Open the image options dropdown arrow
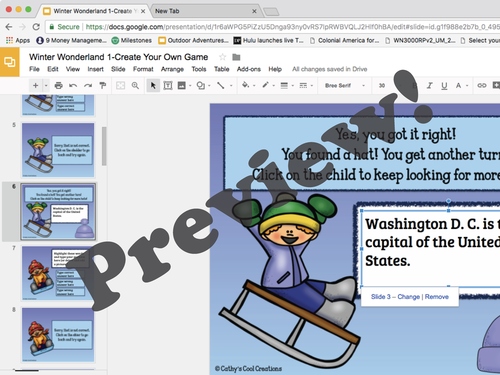The width and height of the screenshot is (500, 375). pyautogui.click(x=190, y=86)
